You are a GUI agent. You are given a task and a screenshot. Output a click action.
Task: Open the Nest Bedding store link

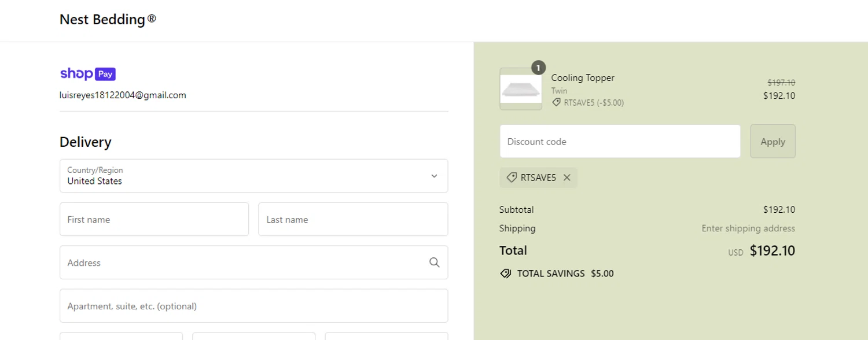108,20
